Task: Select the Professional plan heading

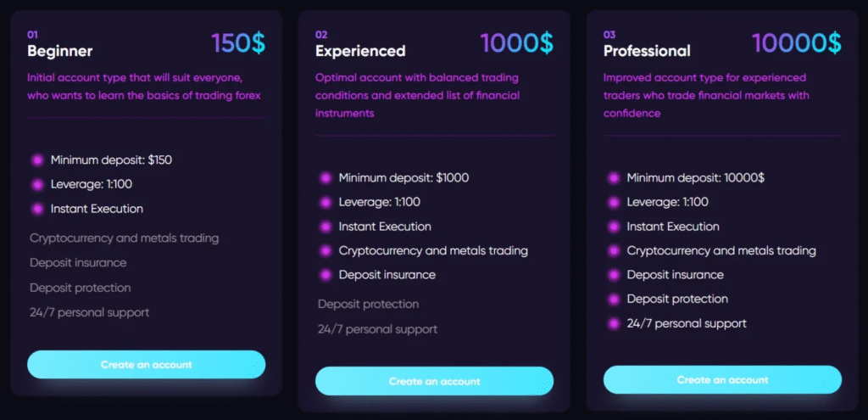Action: pyautogui.click(x=647, y=51)
